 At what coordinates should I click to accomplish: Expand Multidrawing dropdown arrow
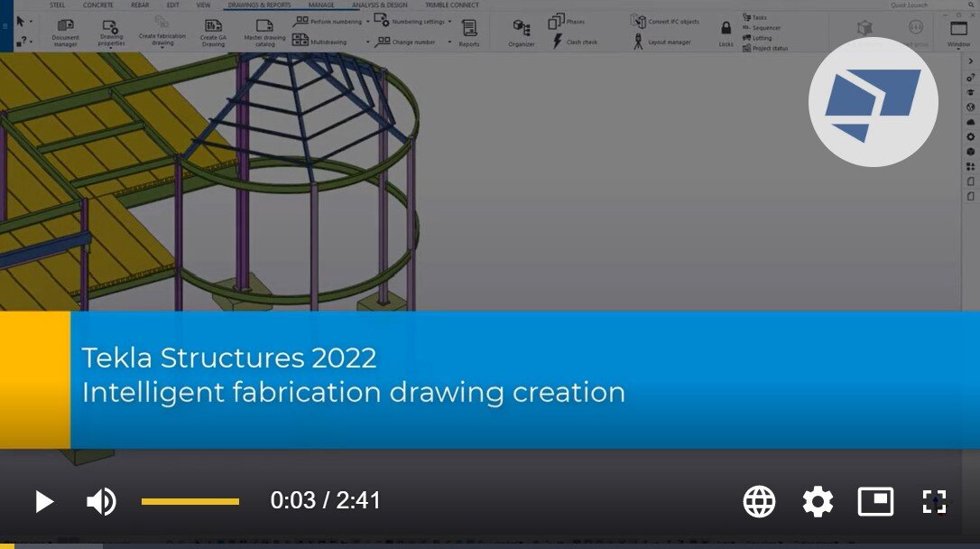pos(367,42)
